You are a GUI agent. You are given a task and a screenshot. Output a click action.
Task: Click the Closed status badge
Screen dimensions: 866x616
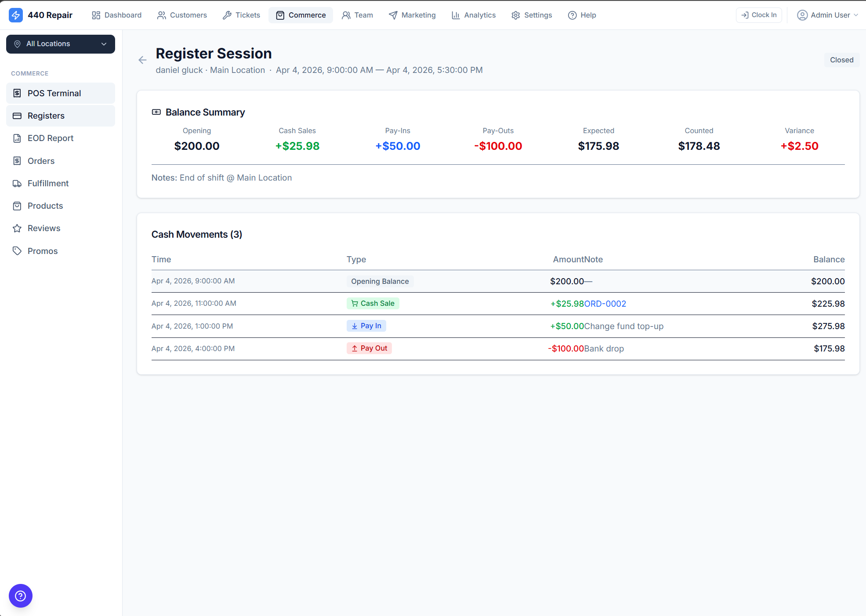click(841, 60)
